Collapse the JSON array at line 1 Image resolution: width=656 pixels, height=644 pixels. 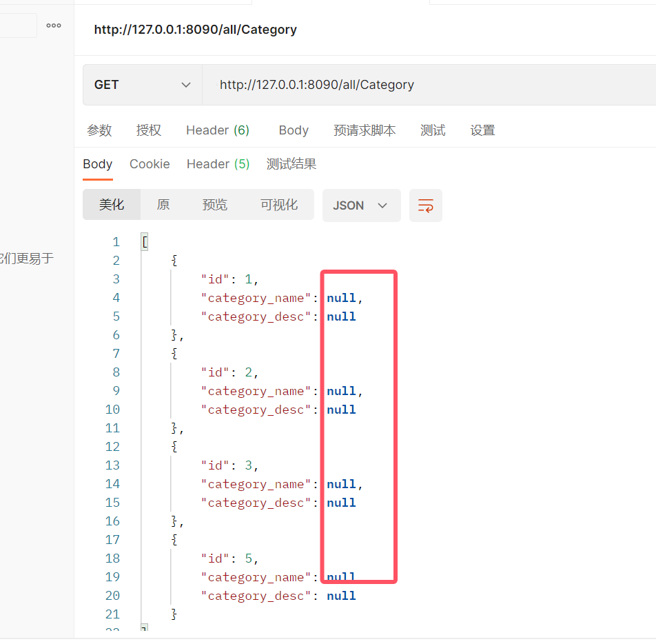click(144, 241)
